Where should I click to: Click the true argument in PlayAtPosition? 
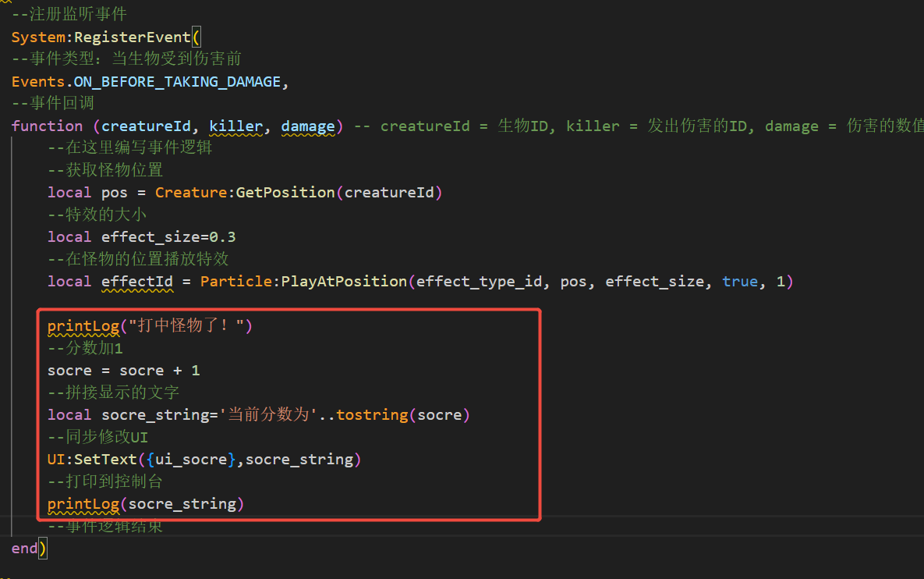click(740, 281)
